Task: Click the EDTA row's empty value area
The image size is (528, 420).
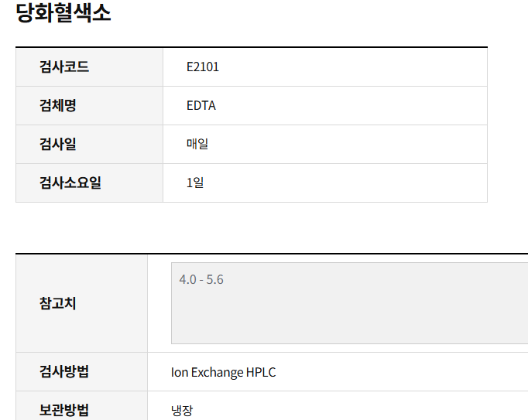Action: point(354,106)
